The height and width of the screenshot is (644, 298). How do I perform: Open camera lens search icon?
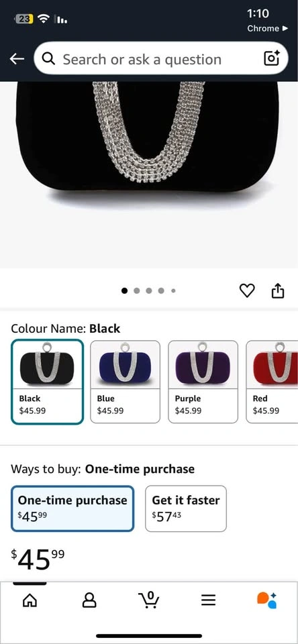coord(271,58)
